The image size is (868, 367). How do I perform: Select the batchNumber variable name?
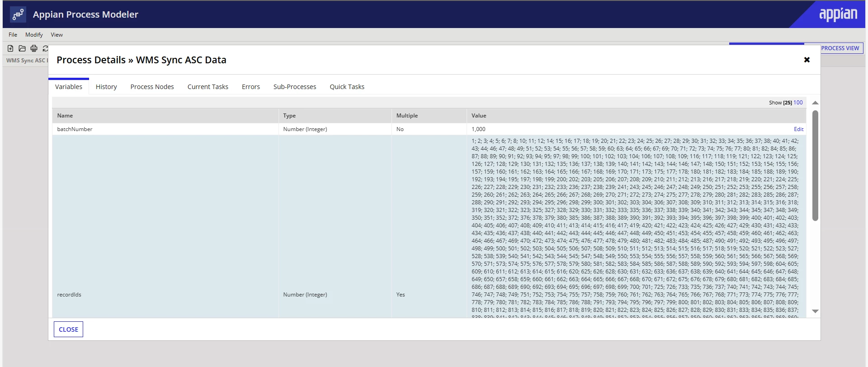tap(75, 129)
